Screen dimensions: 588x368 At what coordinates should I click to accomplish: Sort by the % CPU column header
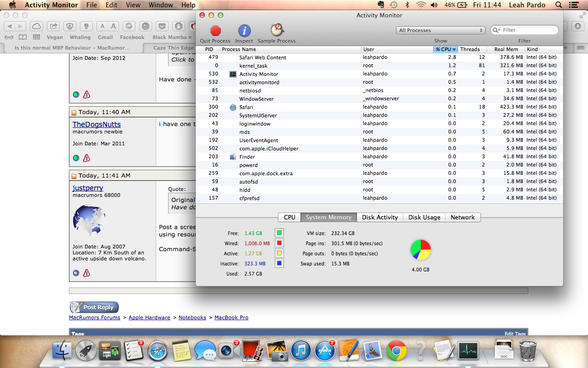coord(446,49)
